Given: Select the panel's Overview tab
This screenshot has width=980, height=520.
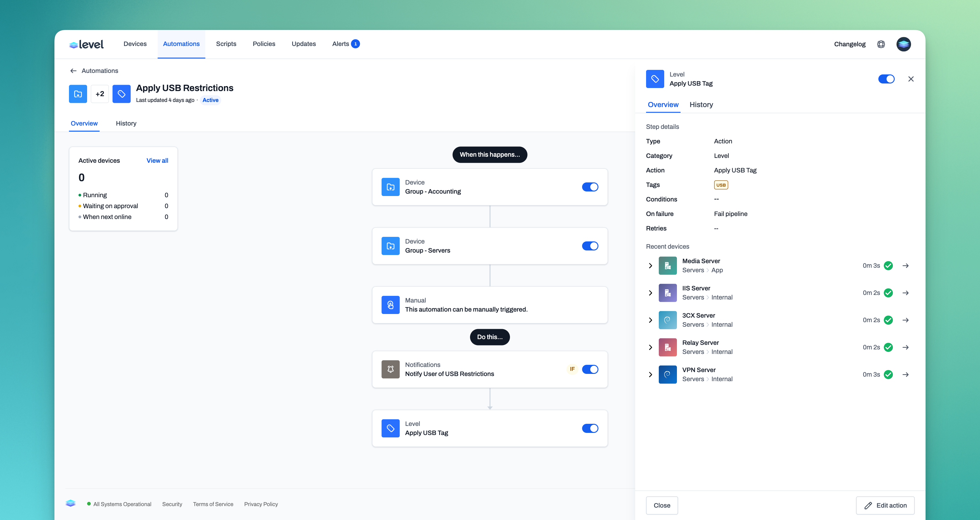Looking at the screenshot, I should (663, 105).
